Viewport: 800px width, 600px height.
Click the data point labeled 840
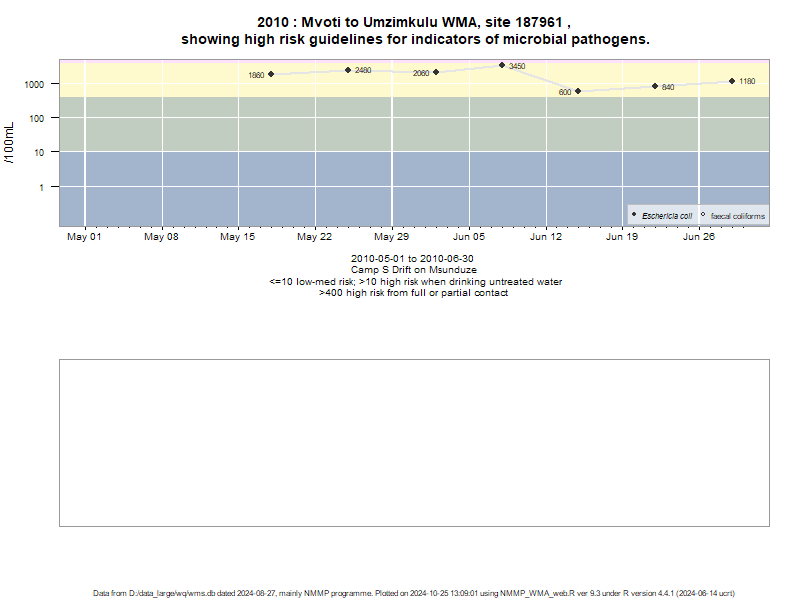click(x=655, y=86)
